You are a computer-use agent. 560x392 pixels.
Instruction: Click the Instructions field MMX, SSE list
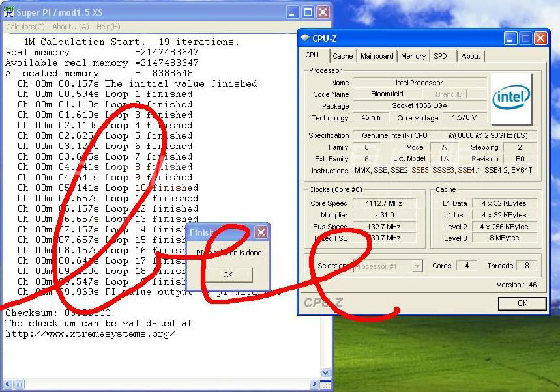tap(445, 170)
